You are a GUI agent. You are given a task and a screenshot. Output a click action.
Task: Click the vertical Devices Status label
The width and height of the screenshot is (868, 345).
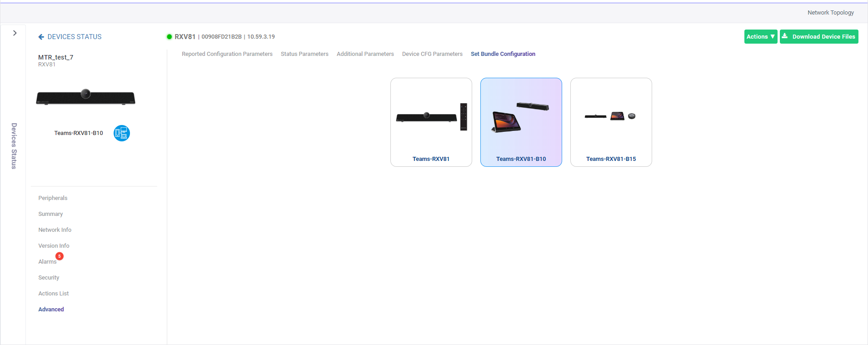tap(14, 146)
